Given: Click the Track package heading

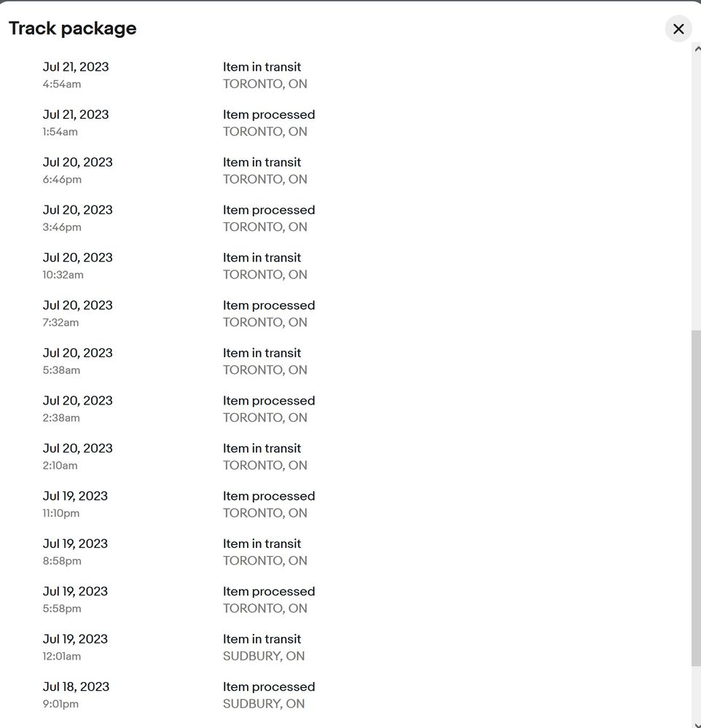Looking at the screenshot, I should (73, 28).
